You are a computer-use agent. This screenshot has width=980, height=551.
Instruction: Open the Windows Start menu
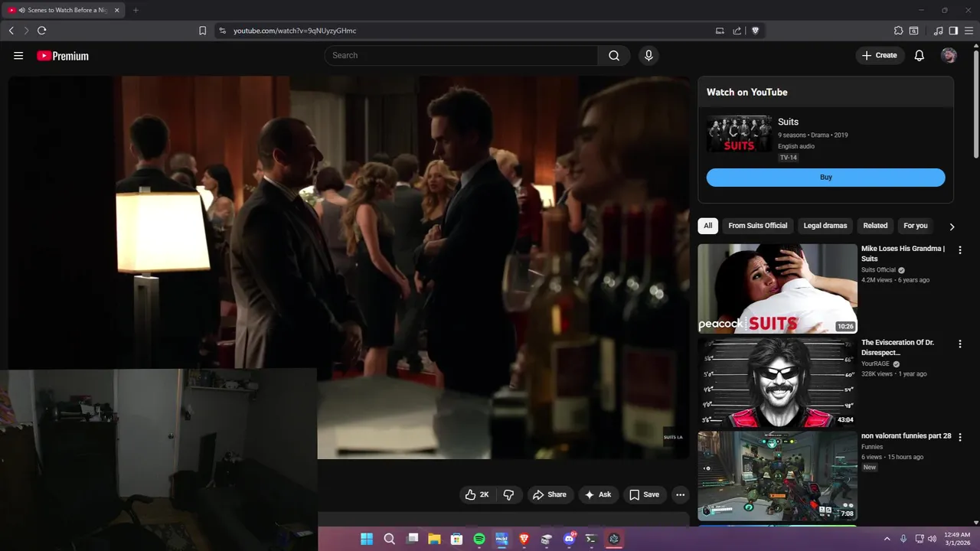click(367, 539)
